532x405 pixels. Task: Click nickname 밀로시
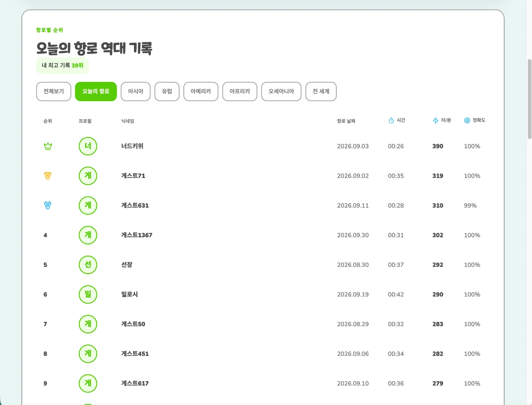point(129,294)
